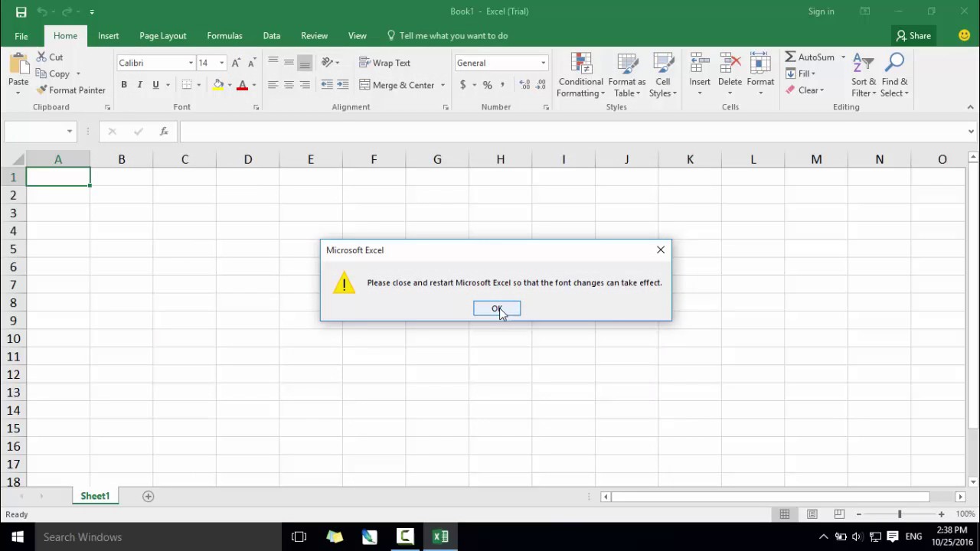Add a new sheet with plus icon
Screen dimensions: 980x551
pos(149,496)
